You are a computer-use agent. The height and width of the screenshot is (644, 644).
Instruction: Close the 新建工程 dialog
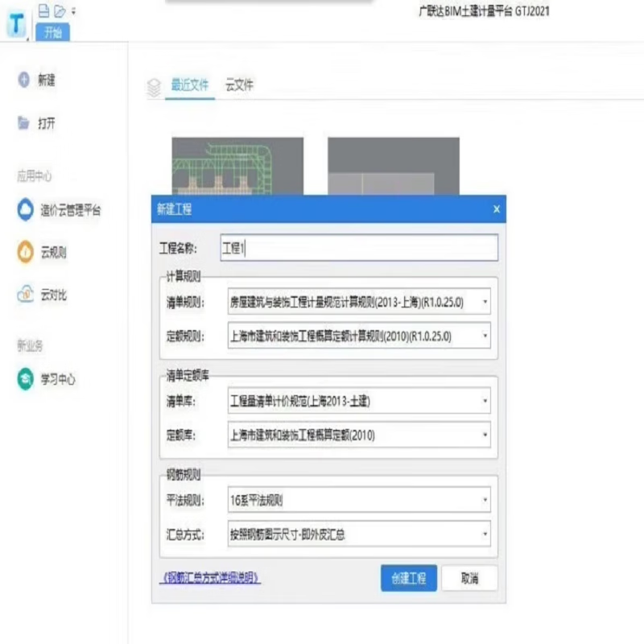pos(497,209)
